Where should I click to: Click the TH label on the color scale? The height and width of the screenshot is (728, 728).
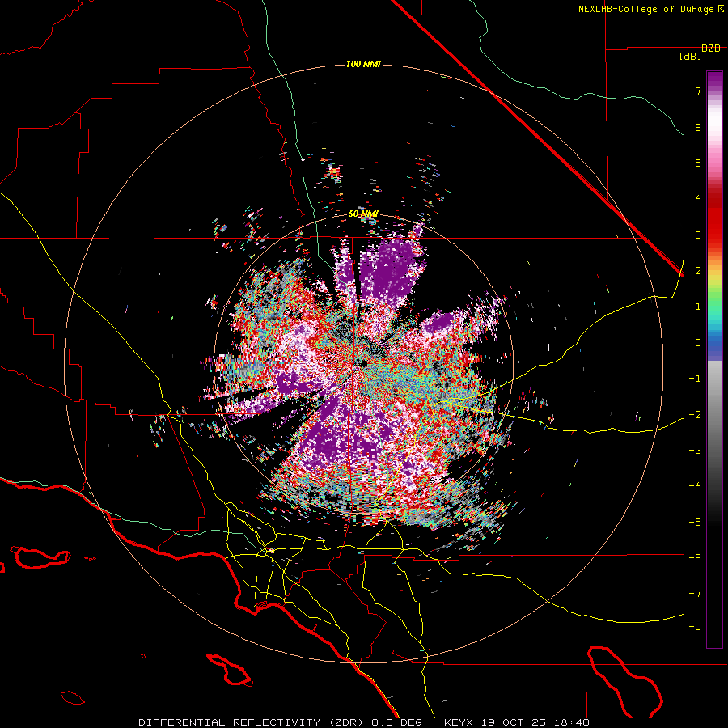[695, 630]
